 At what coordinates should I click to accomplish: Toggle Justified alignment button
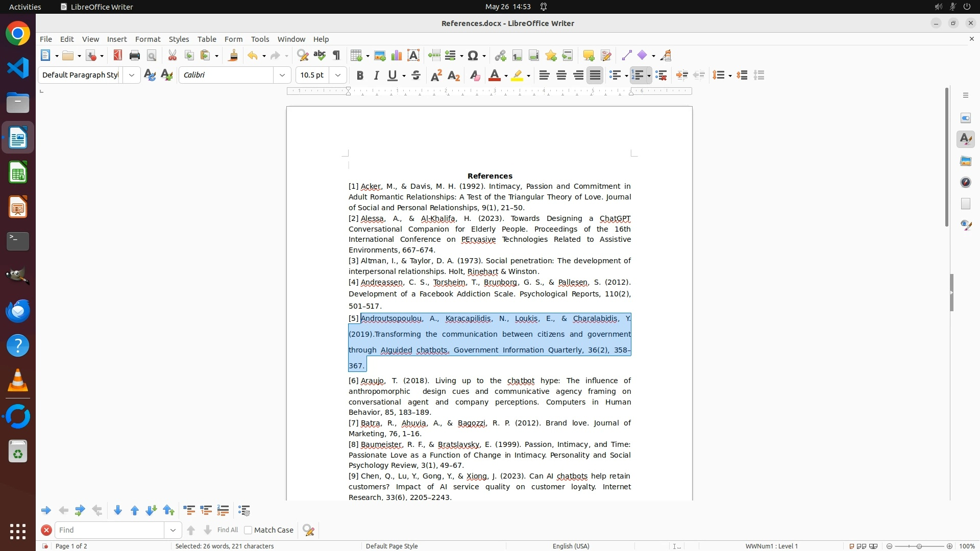pos(595,76)
